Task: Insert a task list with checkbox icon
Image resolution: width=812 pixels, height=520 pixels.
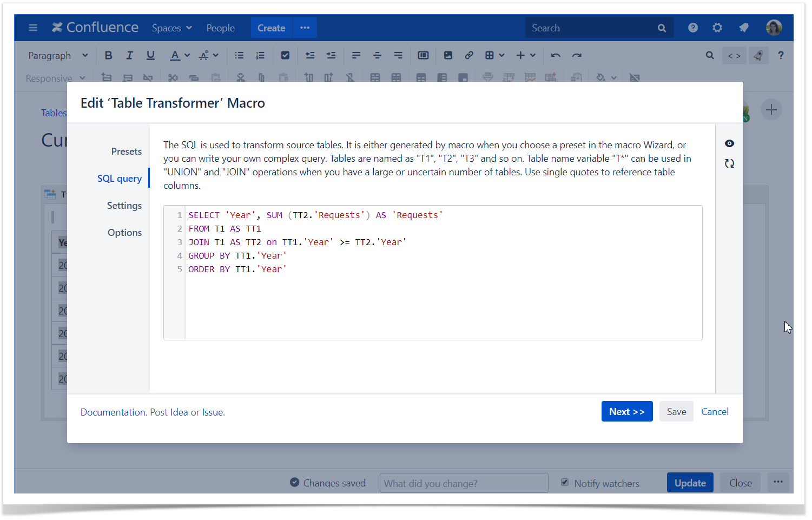Action: 285,55
